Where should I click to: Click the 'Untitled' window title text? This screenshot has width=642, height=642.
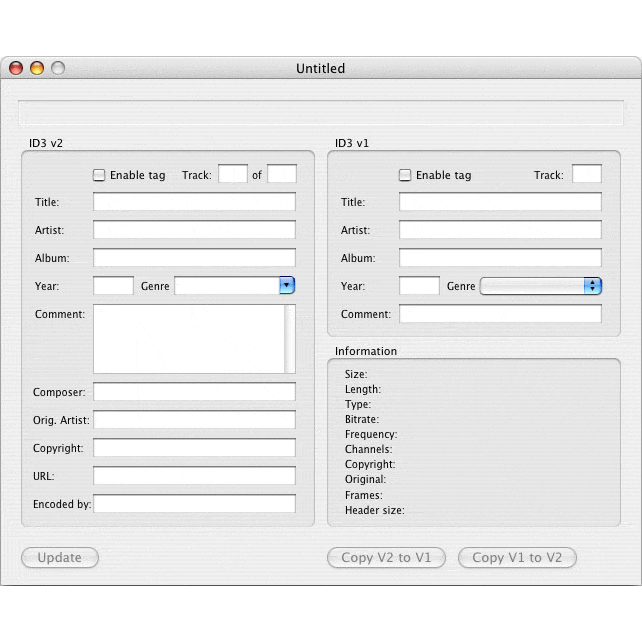pos(321,68)
